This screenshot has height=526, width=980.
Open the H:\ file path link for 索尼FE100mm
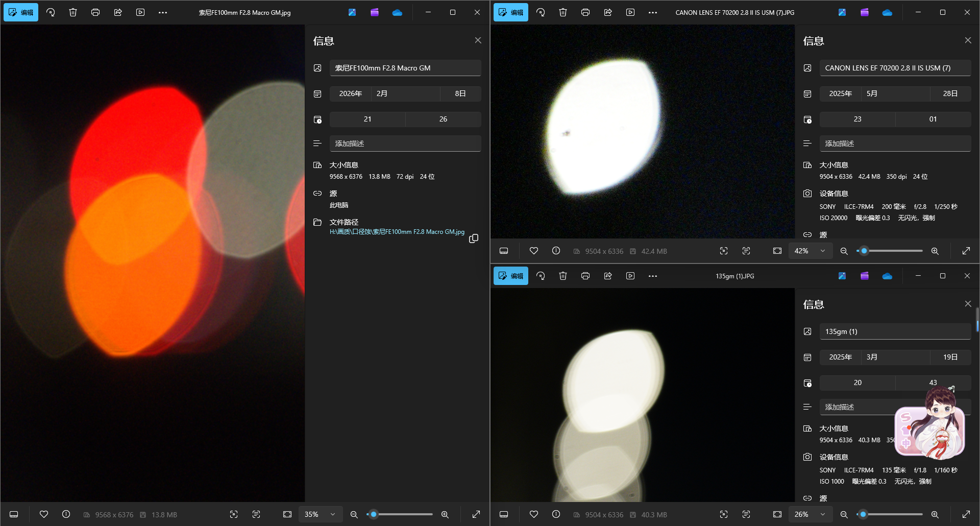click(x=397, y=232)
